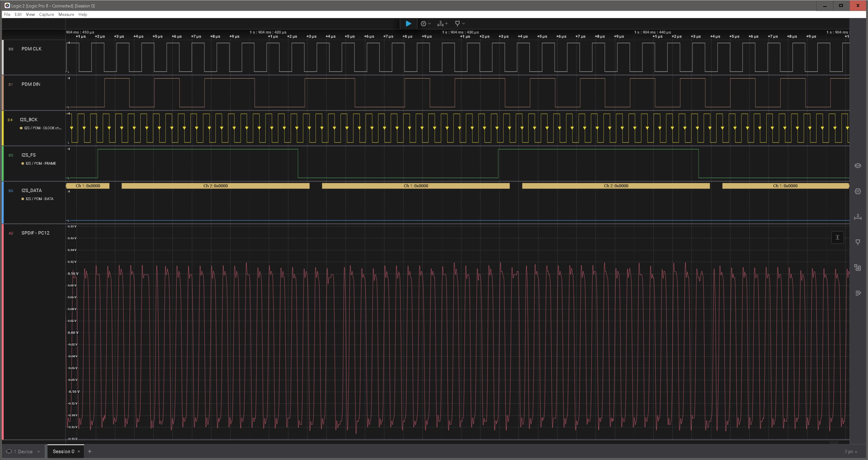Select the PDM CLK channel label
868x460 pixels.
point(32,49)
